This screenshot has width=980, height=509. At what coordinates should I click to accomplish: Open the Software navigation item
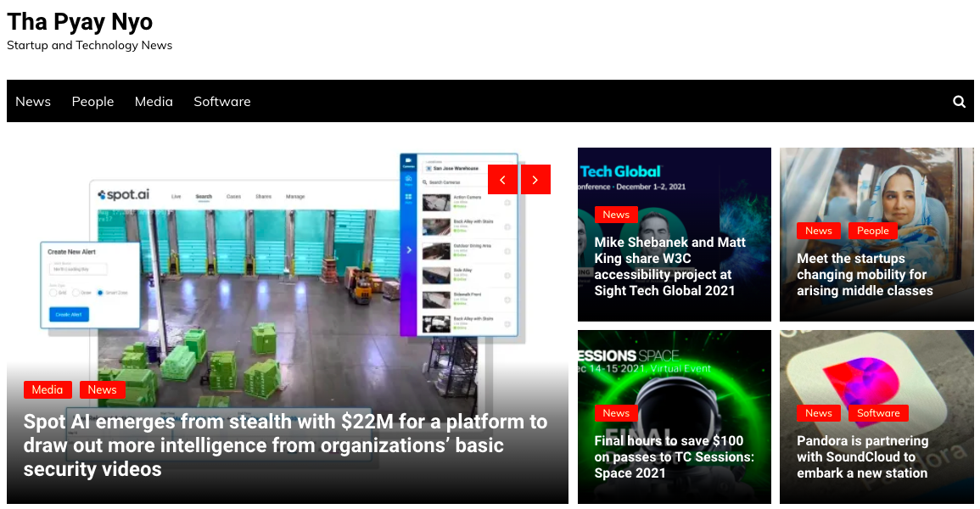click(x=221, y=101)
